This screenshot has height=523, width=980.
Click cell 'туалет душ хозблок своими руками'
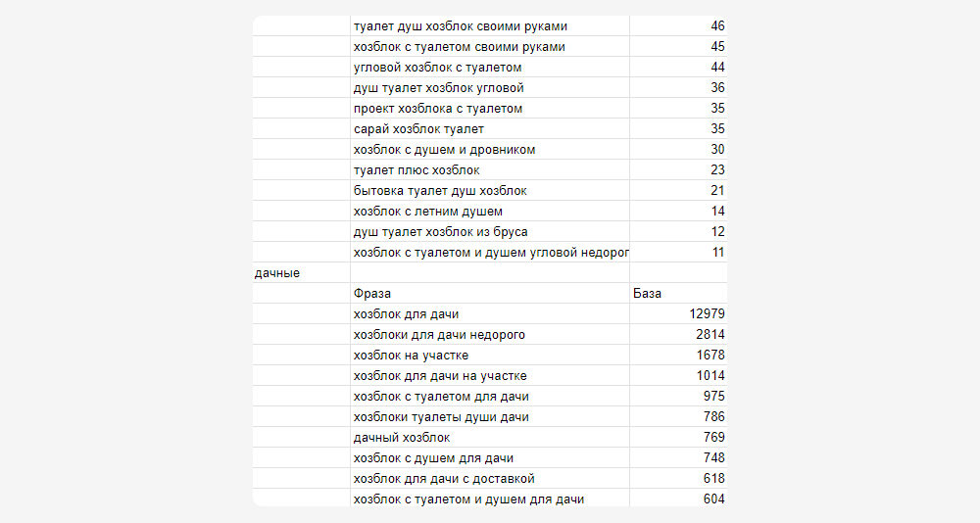460,26
